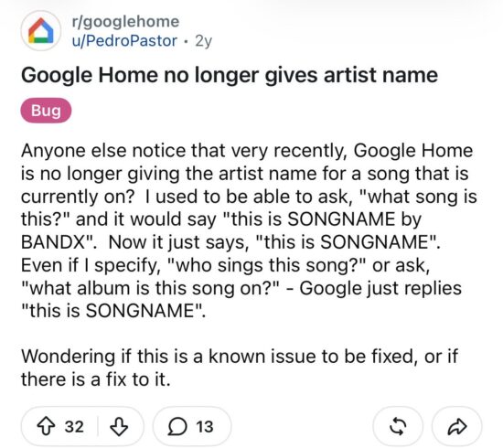Share the post with the arrow icon
Image resolution: width=503 pixels, height=448 pixels.
[x=457, y=426]
